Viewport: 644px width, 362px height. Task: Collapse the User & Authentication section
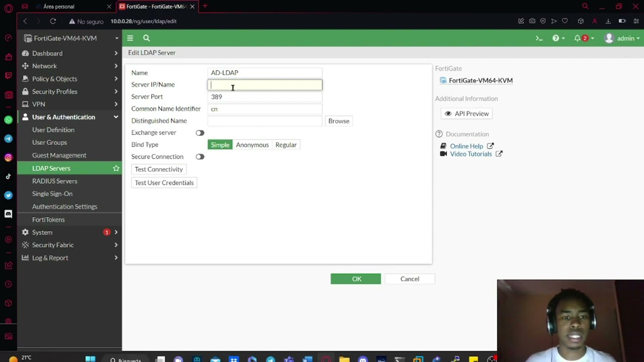(116, 117)
